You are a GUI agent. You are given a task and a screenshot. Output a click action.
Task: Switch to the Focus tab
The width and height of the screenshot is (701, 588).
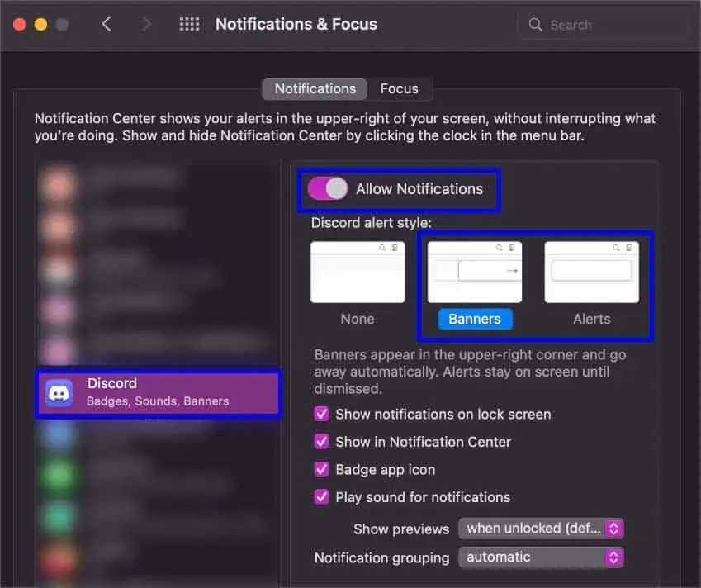coord(399,88)
